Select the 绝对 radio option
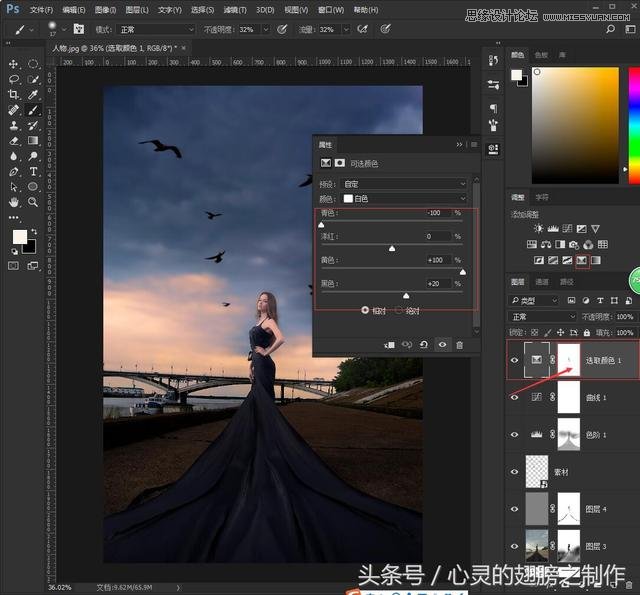 coord(399,310)
